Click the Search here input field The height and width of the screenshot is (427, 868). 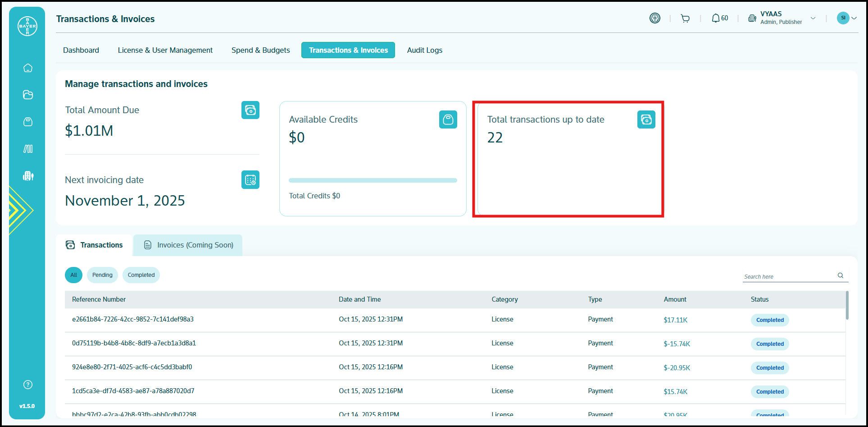789,276
